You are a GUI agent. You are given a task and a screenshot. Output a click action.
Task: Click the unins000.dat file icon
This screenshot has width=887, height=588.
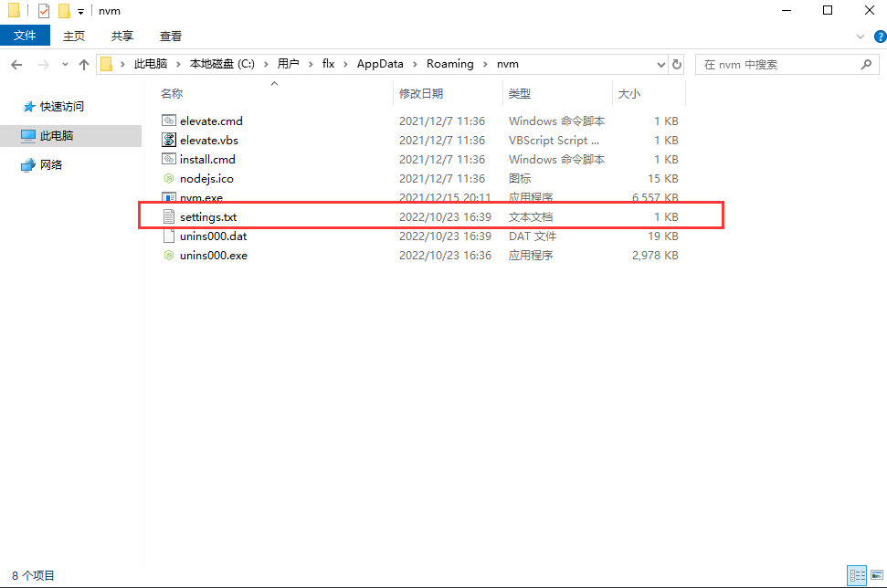tap(169, 236)
